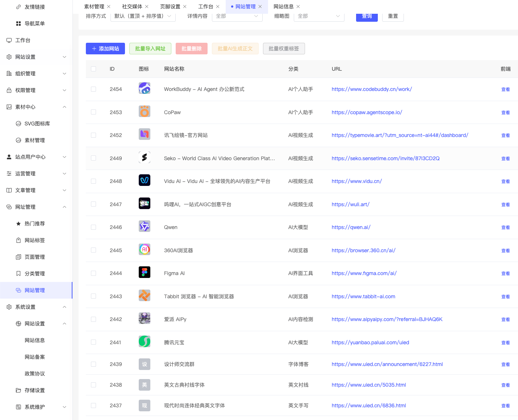
Task: Close the 页脚设置 tab
Action: [x=185, y=7]
